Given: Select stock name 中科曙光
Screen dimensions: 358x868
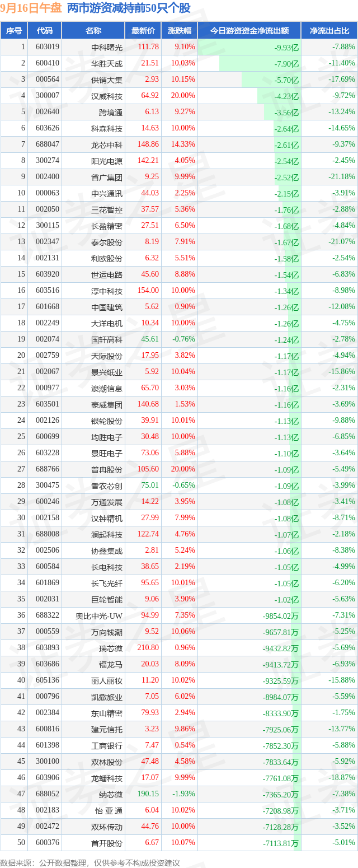Looking at the screenshot, I should point(106,47).
